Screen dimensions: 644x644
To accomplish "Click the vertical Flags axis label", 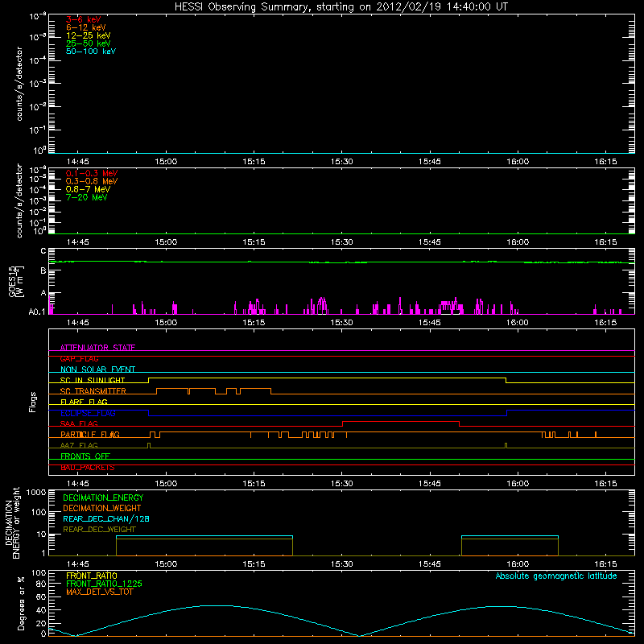I will point(32,402).
